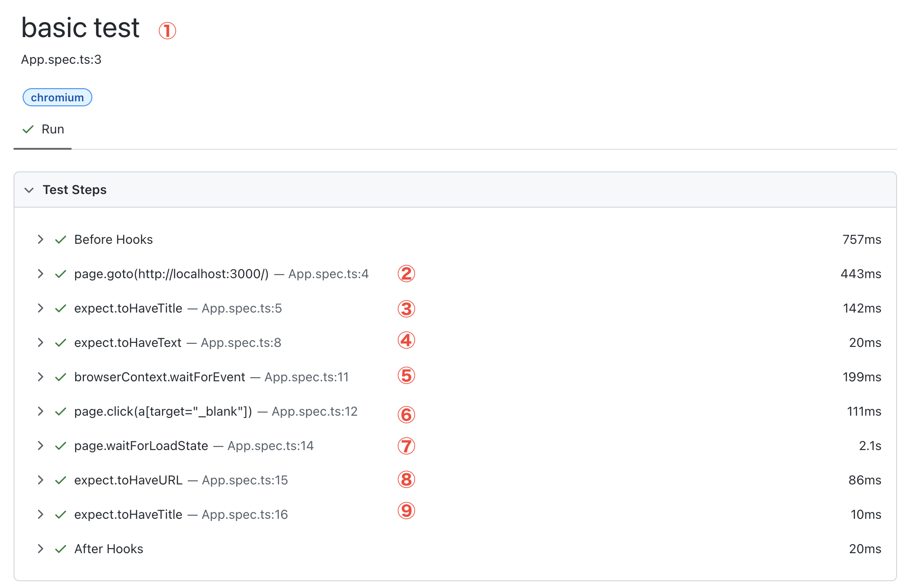Expand the page.click step
The height and width of the screenshot is (588, 907).
41,411
